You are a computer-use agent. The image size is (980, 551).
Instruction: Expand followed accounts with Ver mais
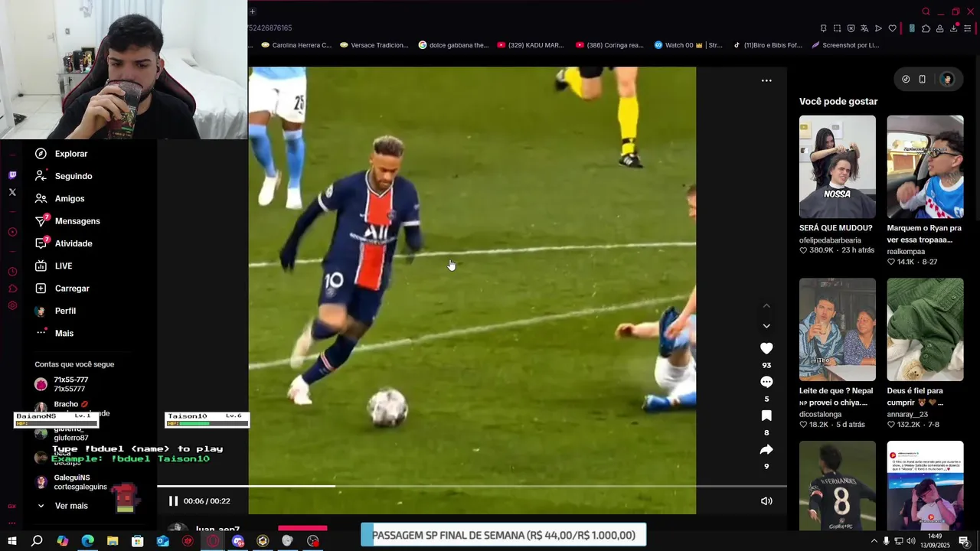coord(63,506)
